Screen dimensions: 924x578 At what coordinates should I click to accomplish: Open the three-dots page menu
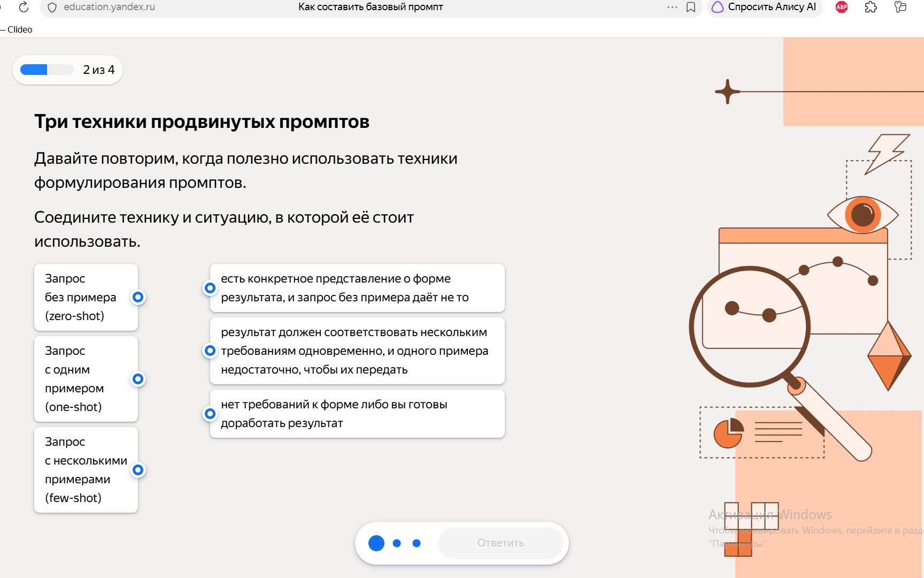click(672, 7)
